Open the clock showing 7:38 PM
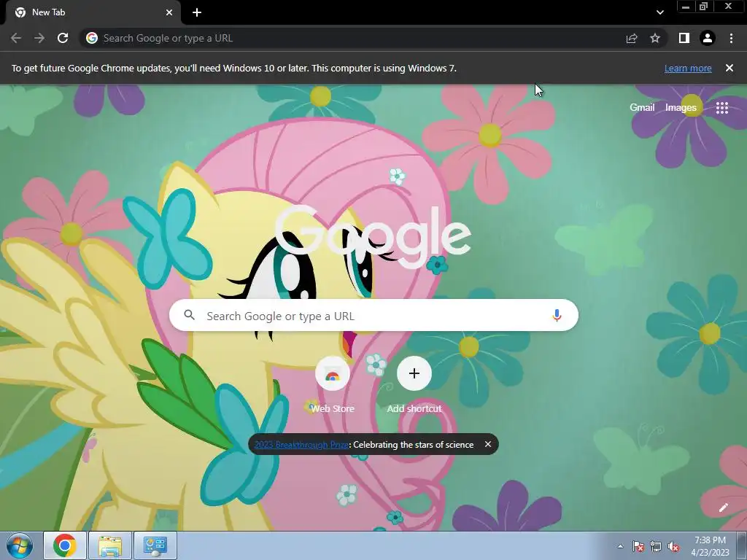Screen dimensions: 747x560 711,546
